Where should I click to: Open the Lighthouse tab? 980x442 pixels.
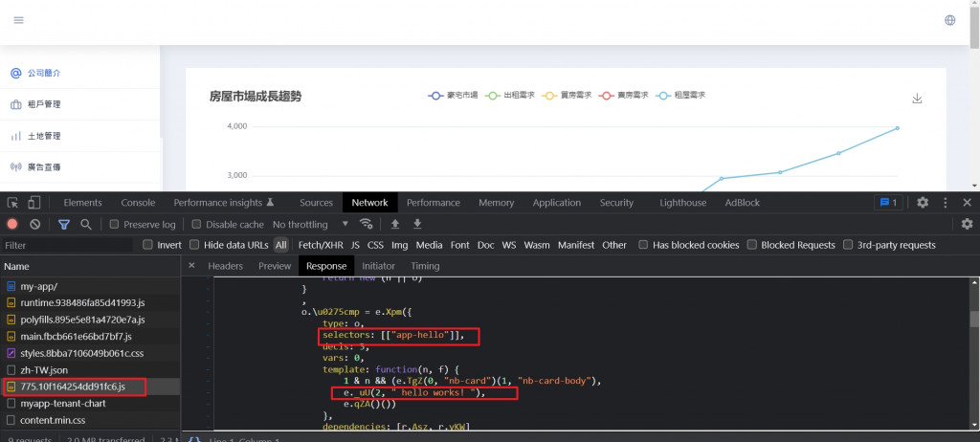point(683,203)
